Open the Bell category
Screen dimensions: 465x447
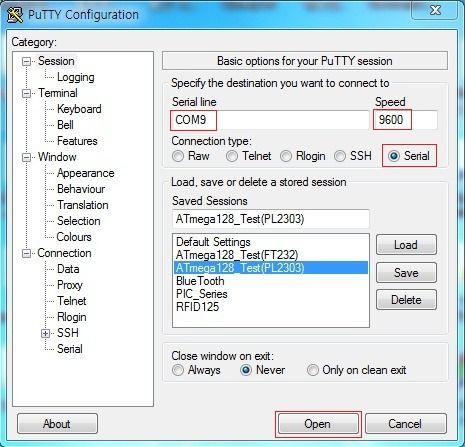pyautogui.click(x=65, y=125)
